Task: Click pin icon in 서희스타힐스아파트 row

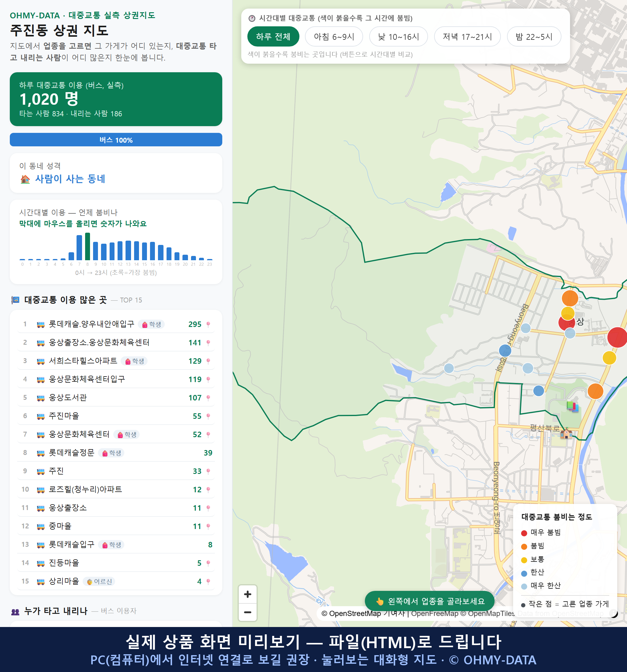Action: [208, 361]
